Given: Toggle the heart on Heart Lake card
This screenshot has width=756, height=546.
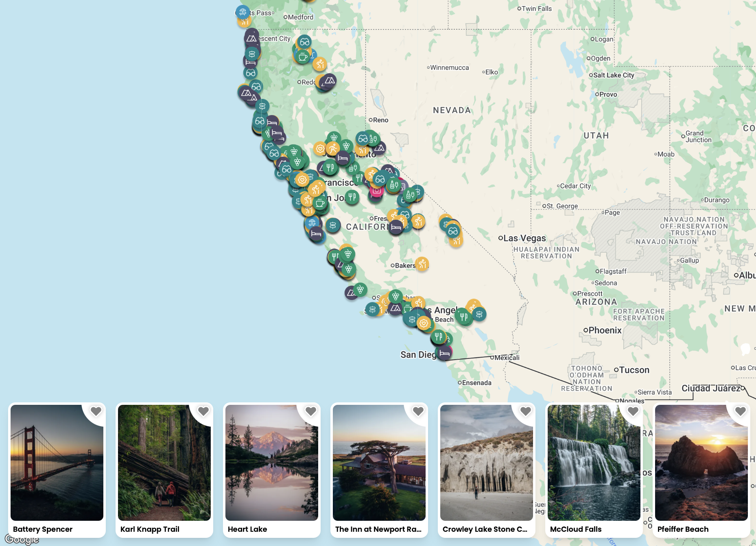Looking at the screenshot, I should click(311, 411).
